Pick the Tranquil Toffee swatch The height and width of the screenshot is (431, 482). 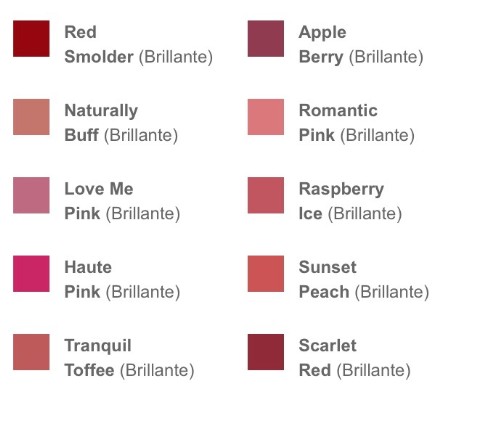tap(31, 352)
